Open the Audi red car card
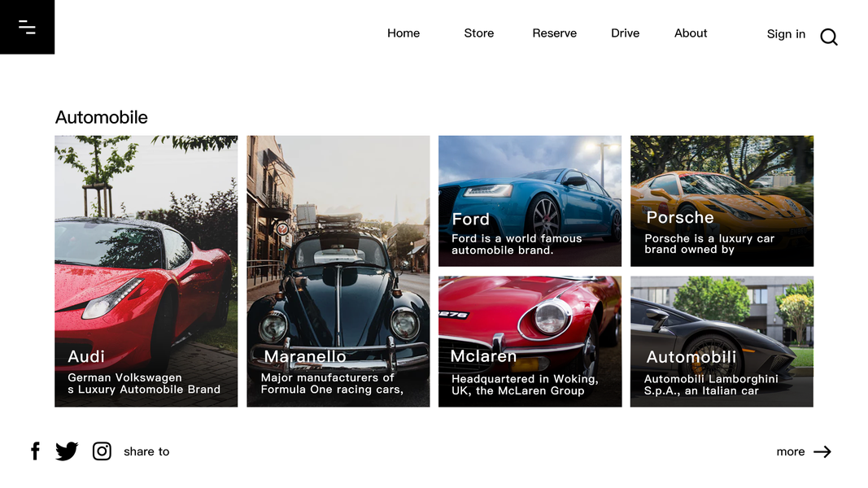Image resolution: width=868 pixels, height=488 pixels. [146, 271]
